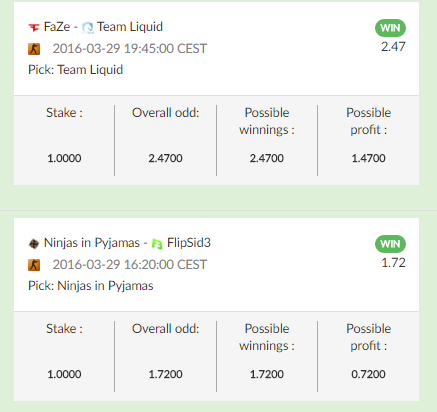Click the 1.72 odds value under WIN

(393, 263)
